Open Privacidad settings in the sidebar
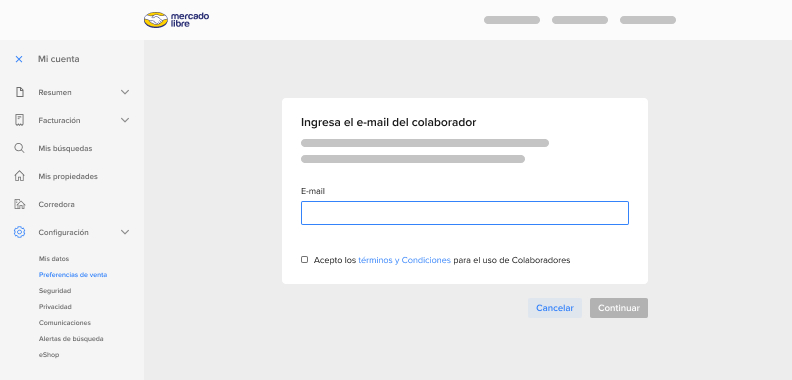 click(55, 307)
